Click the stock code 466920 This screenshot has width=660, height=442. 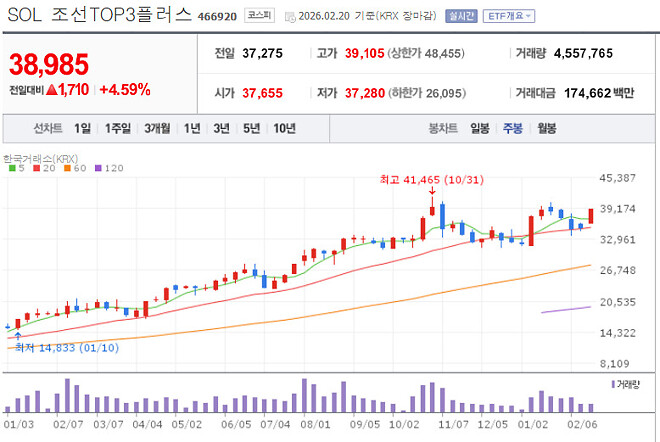pyautogui.click(x=217, y=16)
